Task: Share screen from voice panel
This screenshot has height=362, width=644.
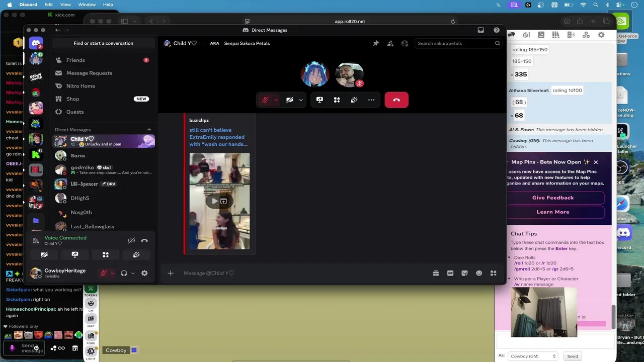Action: (75, 255)
